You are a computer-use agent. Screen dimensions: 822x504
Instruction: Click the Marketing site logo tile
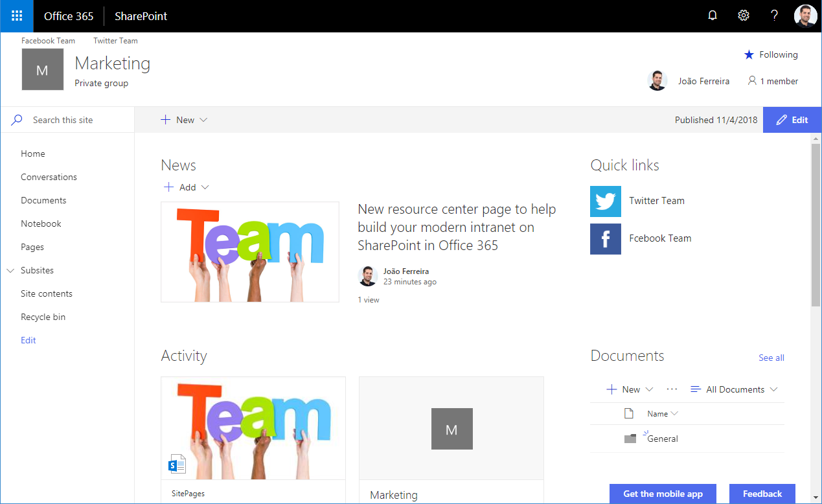pyautogui.click(x=42, y=70)
